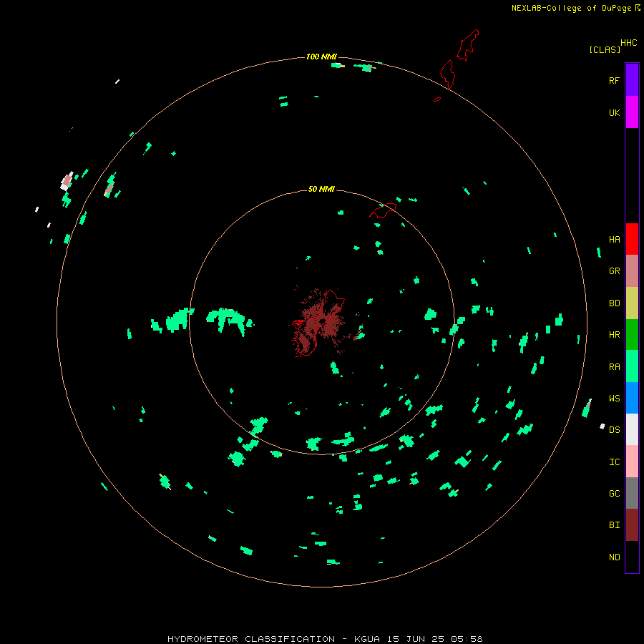The width and height of the screenshot is (644, 644).
Task: Click the "ND" legend label
Action: point(614,557)
